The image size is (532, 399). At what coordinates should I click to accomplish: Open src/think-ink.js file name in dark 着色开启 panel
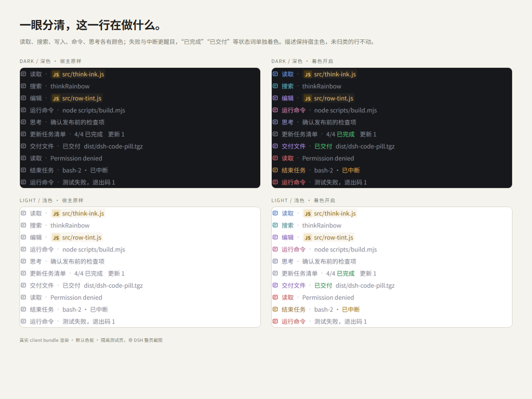(x=335, y=74)
